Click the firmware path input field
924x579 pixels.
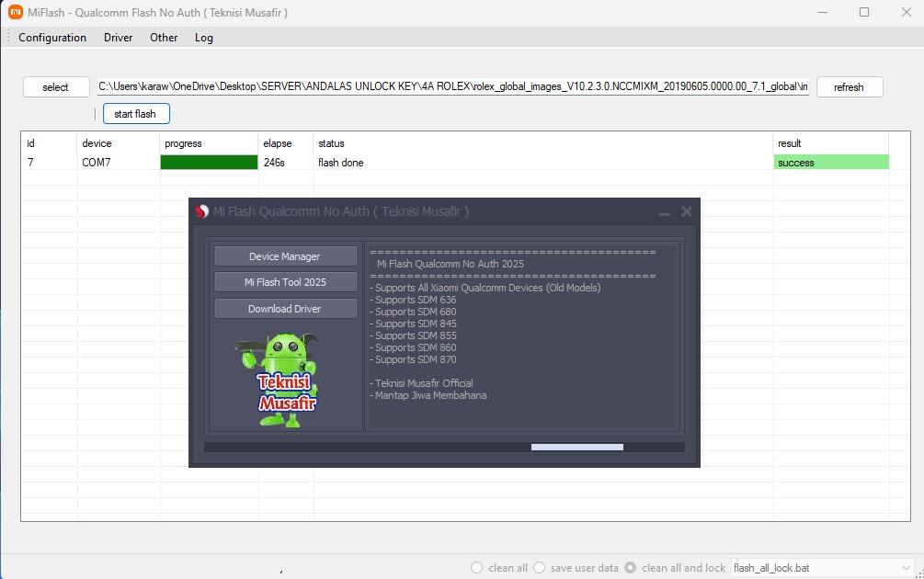(x=453, y=87)
